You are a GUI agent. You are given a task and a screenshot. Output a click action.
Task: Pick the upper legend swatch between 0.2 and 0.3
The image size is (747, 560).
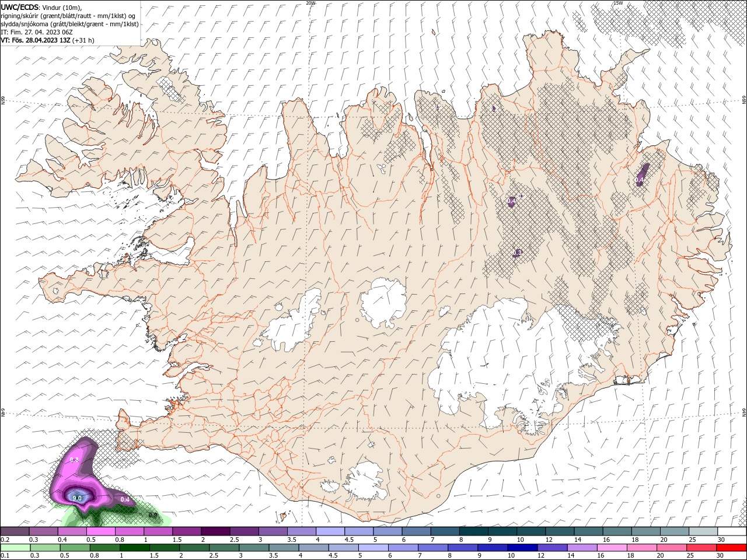click(15, 531)
